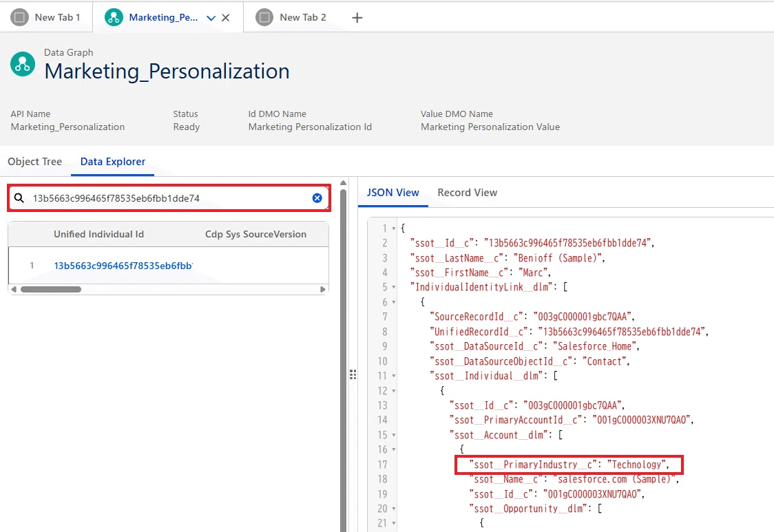Click the ssot__LastName__c Benioff line

508,257
